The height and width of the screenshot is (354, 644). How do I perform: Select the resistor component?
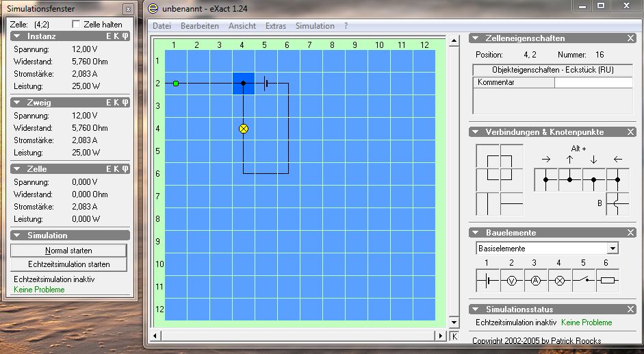[607, 280]
